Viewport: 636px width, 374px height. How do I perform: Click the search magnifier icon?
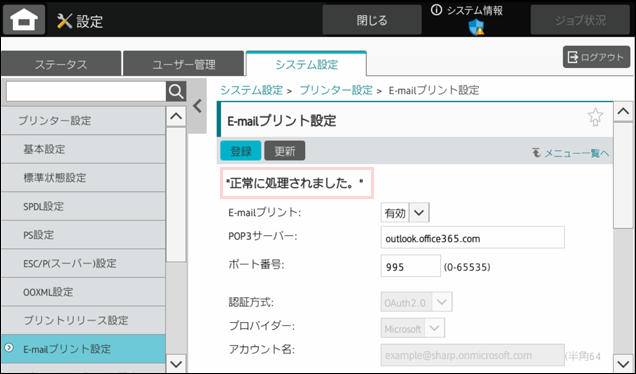(176, 92)
